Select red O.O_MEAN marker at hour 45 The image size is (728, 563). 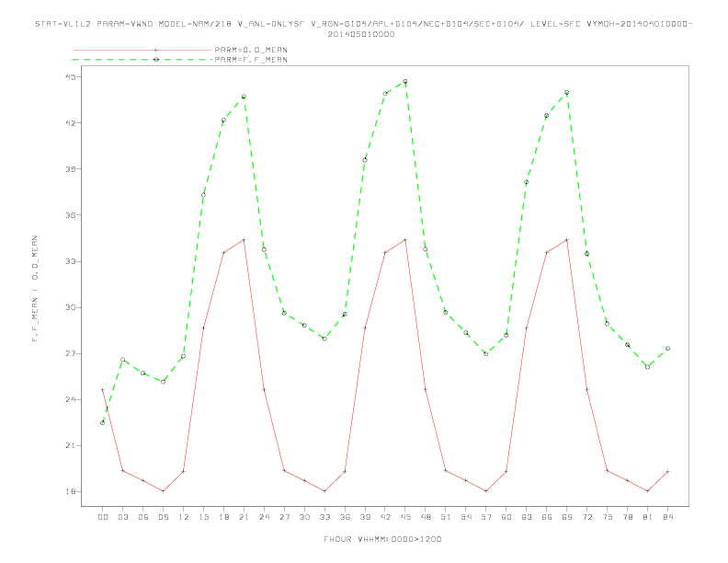(x=405, y=240)
